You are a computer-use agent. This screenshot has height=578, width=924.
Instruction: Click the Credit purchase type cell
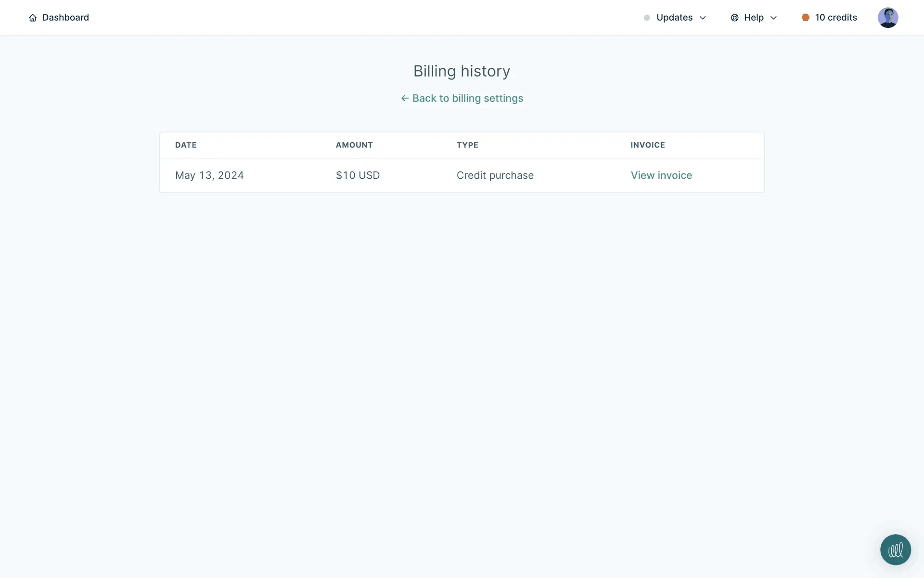495,175
